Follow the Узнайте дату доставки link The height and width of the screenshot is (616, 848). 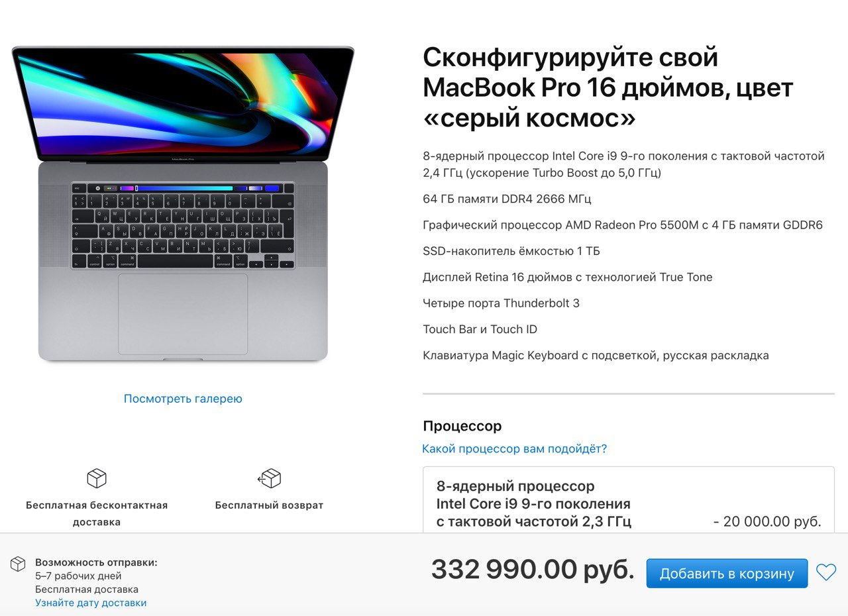(x=91, y=603)
